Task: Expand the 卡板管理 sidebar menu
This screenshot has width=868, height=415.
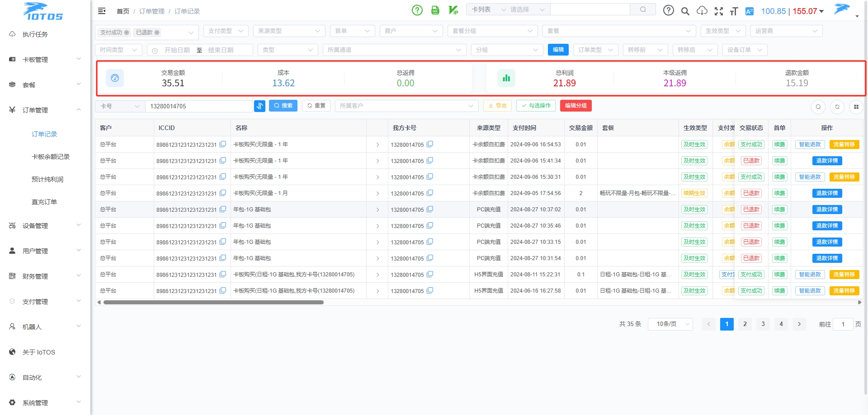Action: [x=45, y=59]
